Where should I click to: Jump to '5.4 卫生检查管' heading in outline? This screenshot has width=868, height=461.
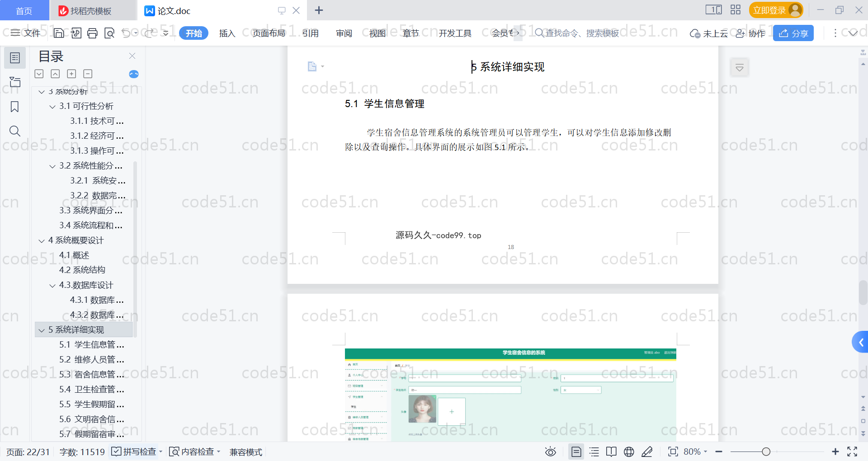tap(91, 389)
